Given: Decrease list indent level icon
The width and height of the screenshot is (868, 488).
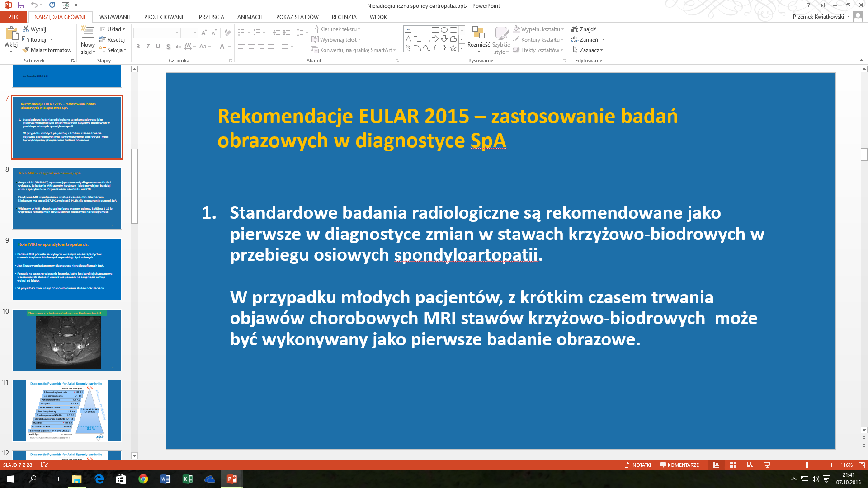Looking at the screenshot, I should [x=276, y=33].
